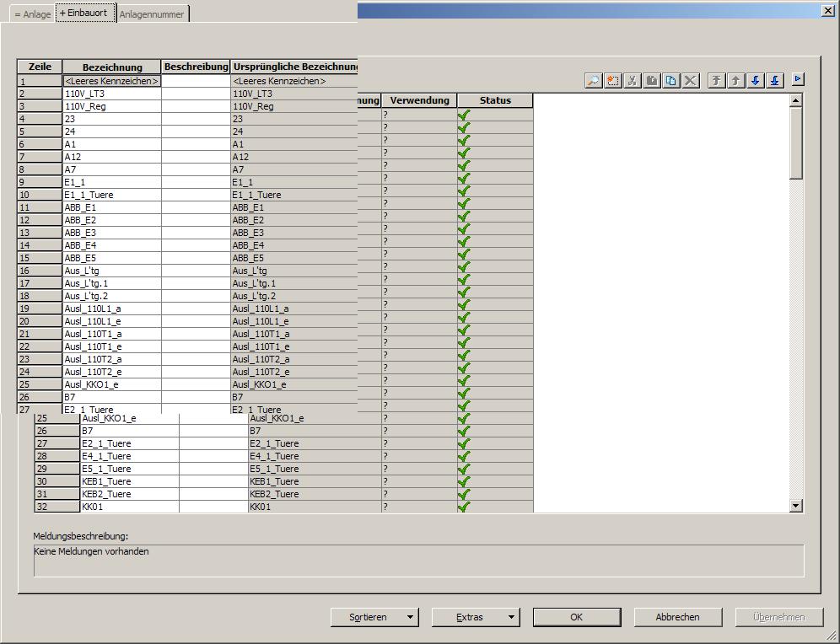
Task: Click the scrollbar up arrow of the table
Action: point(796,100)
